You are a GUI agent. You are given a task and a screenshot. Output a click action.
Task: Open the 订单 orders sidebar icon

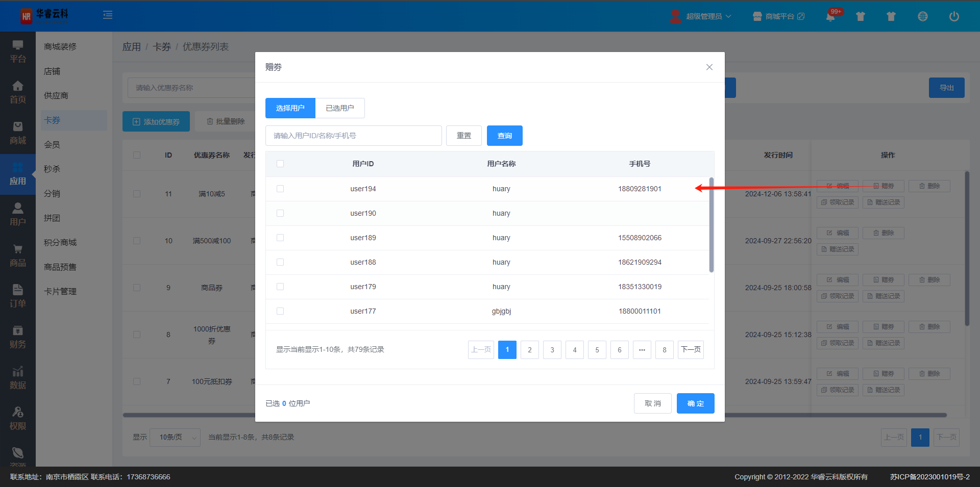[18, 296]
